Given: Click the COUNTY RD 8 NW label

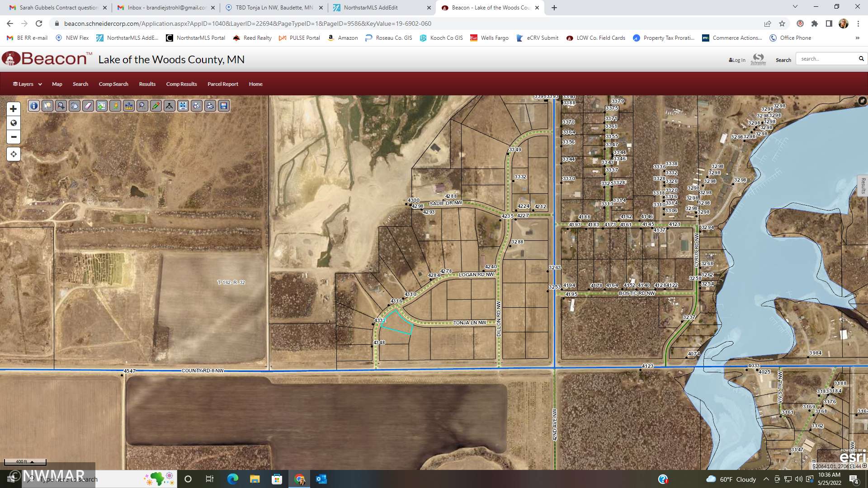Looking at the screenshot, I should pos(203,371).
